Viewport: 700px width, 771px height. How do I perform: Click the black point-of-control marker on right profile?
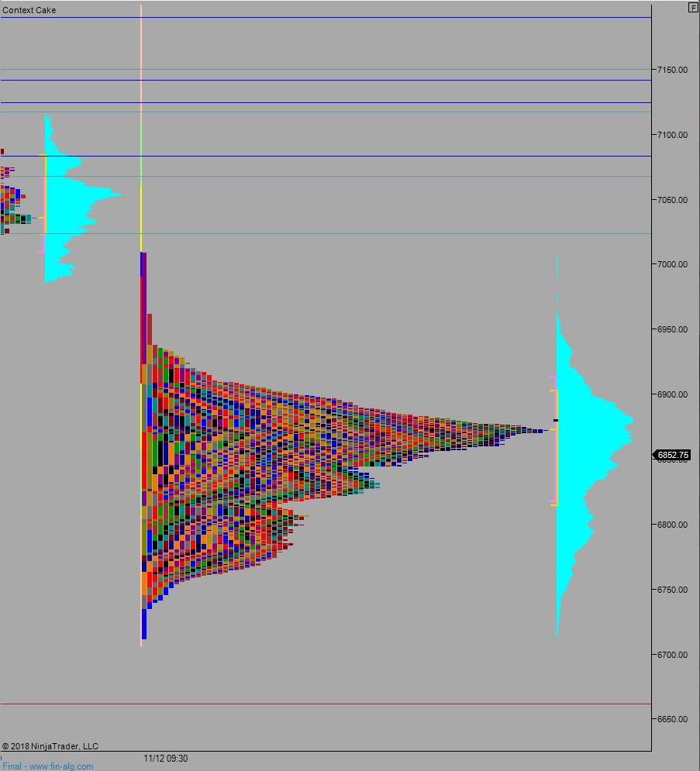[556, 421]
